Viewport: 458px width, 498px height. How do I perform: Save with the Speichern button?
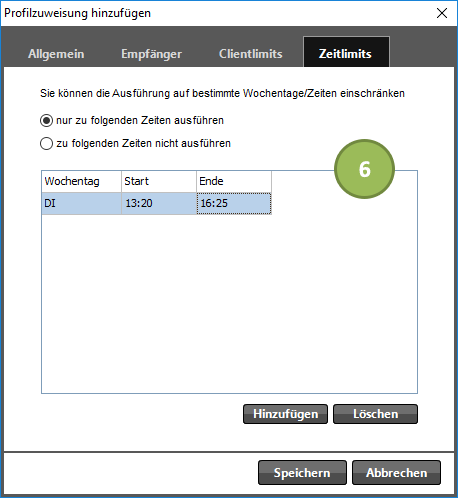pyautogui.click(x=302, y=473)
